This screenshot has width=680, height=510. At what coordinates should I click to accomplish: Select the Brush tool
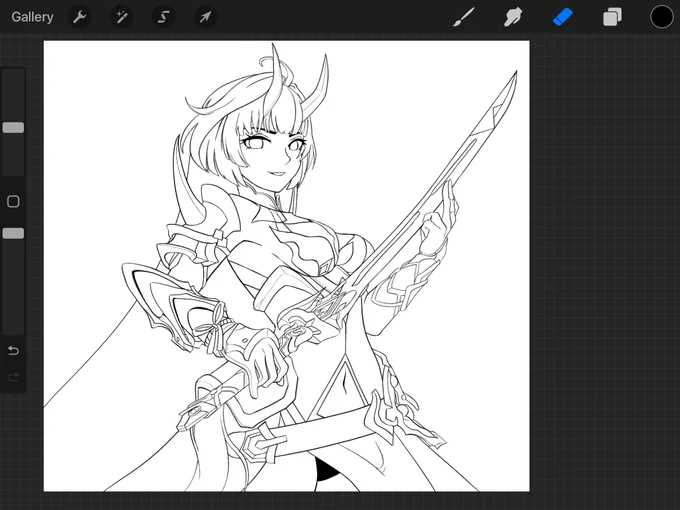point(464,17)
